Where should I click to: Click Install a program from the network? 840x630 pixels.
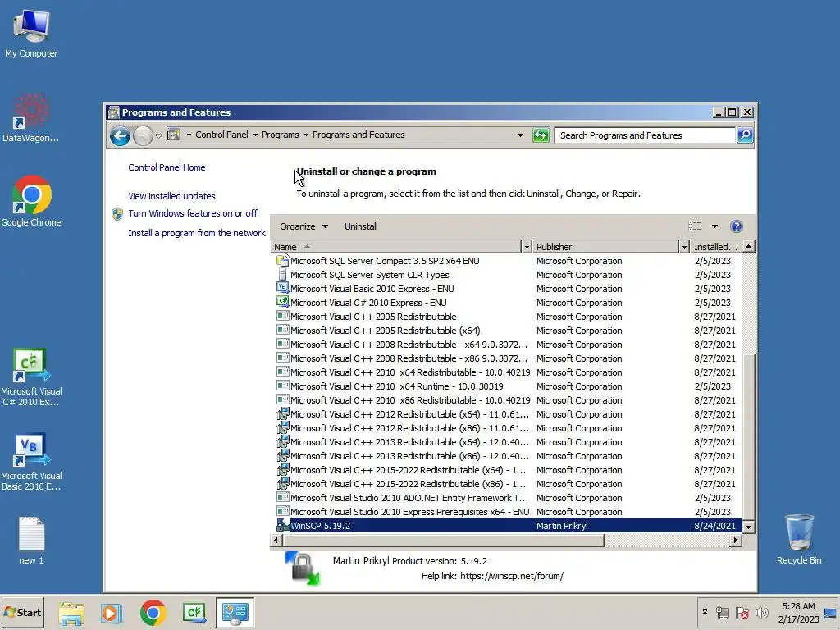197,233
